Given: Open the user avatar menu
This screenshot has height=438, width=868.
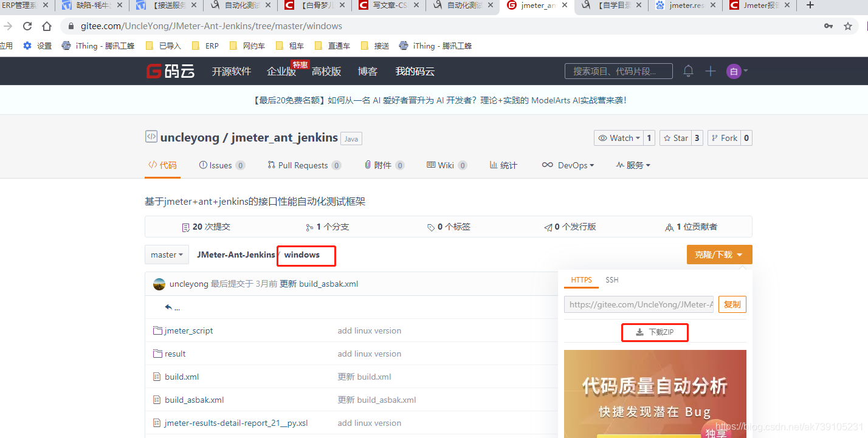Looking at the screenshot, I should pyautogui.click(x=737, y=71).
